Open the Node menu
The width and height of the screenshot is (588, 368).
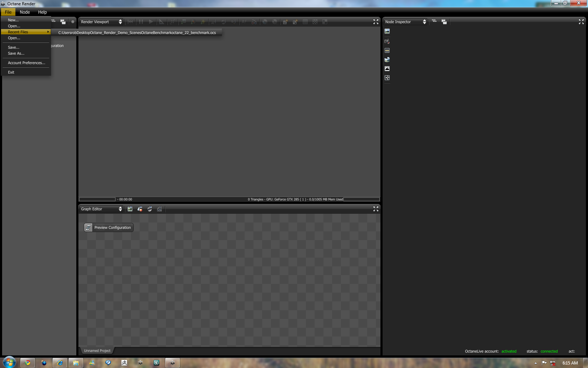[25, 12]
